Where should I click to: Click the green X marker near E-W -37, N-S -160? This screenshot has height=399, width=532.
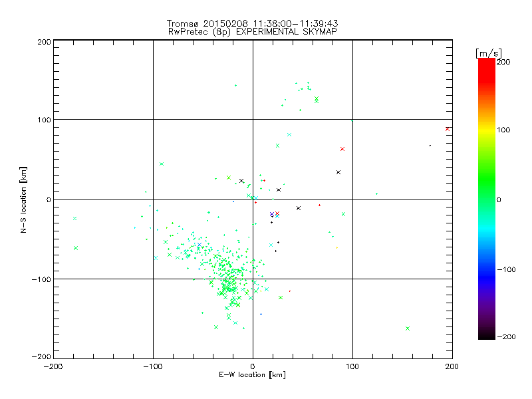coord(216,327)
